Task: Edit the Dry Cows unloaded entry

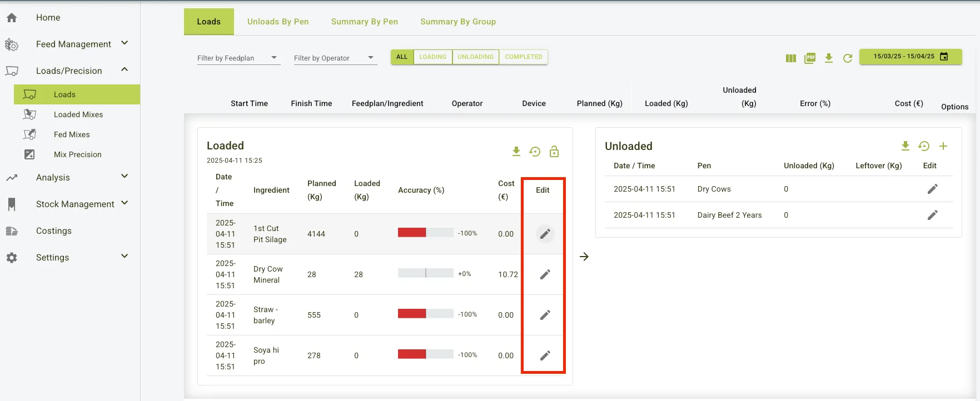Action: [932, 189]
